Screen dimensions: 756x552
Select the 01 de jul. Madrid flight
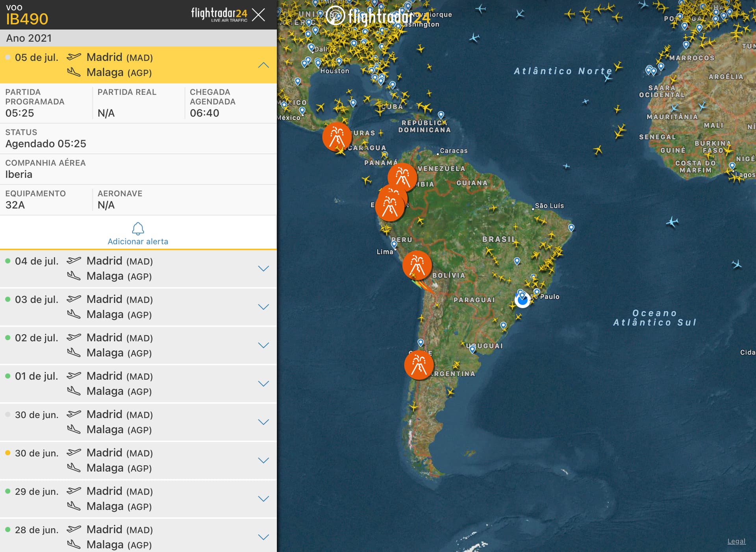pyautogui.click(x=119, y=383)
